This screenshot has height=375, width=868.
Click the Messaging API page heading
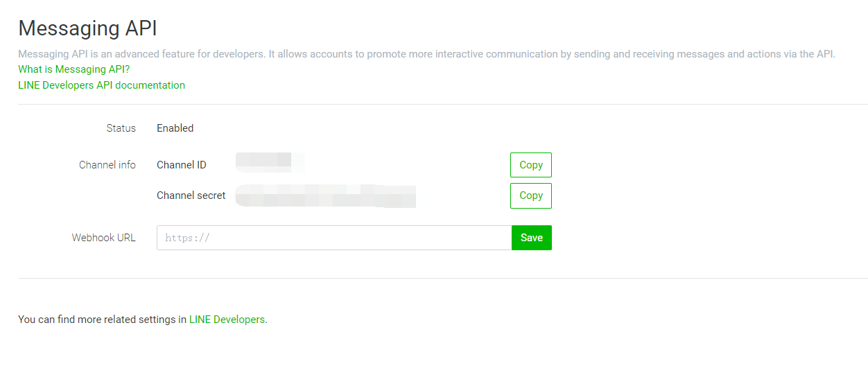(x=87, y=28)
